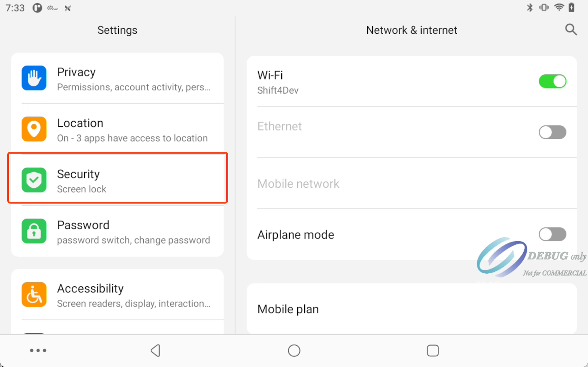Tap the blue Privacy hand icon
Viewport: 588px width, 367px height.
(x=34, y=78)
